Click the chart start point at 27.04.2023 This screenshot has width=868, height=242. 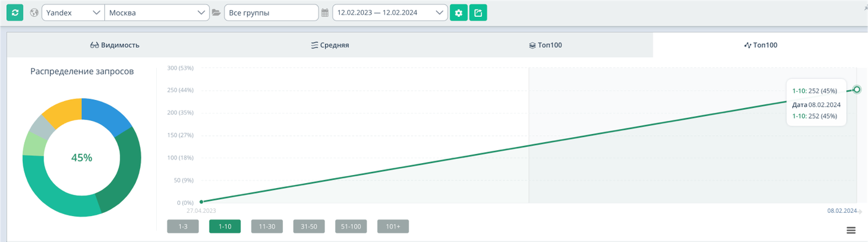point(202,202)
